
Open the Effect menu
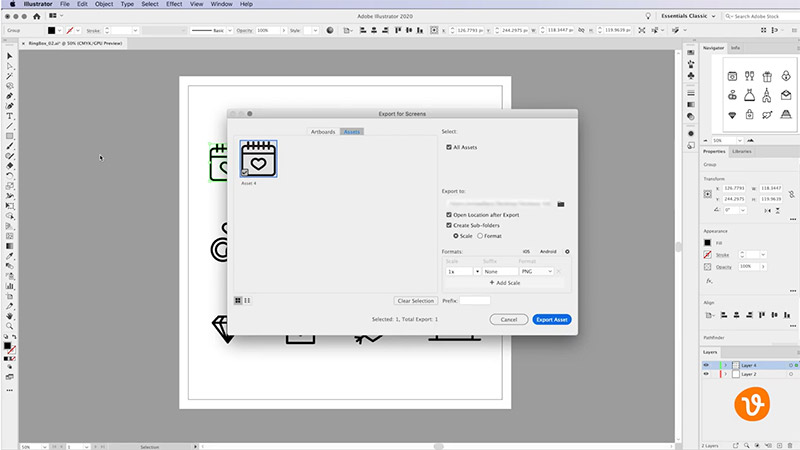pos(174,4)
